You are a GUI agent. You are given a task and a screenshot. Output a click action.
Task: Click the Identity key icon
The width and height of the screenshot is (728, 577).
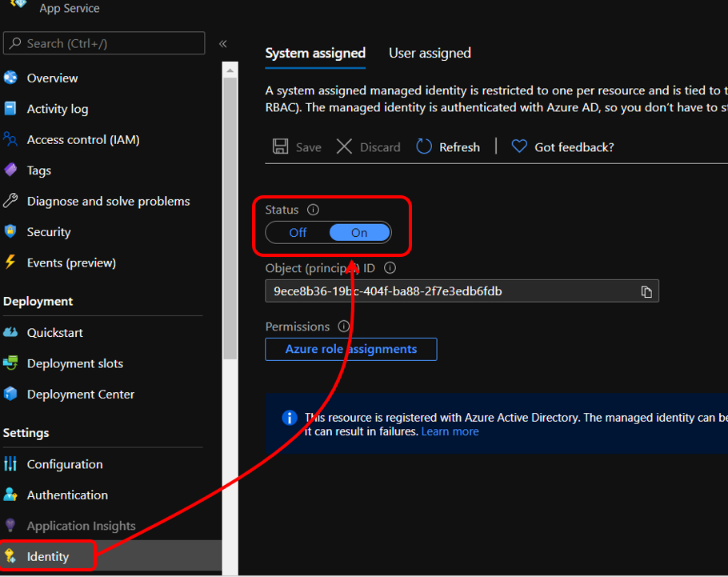10,556
